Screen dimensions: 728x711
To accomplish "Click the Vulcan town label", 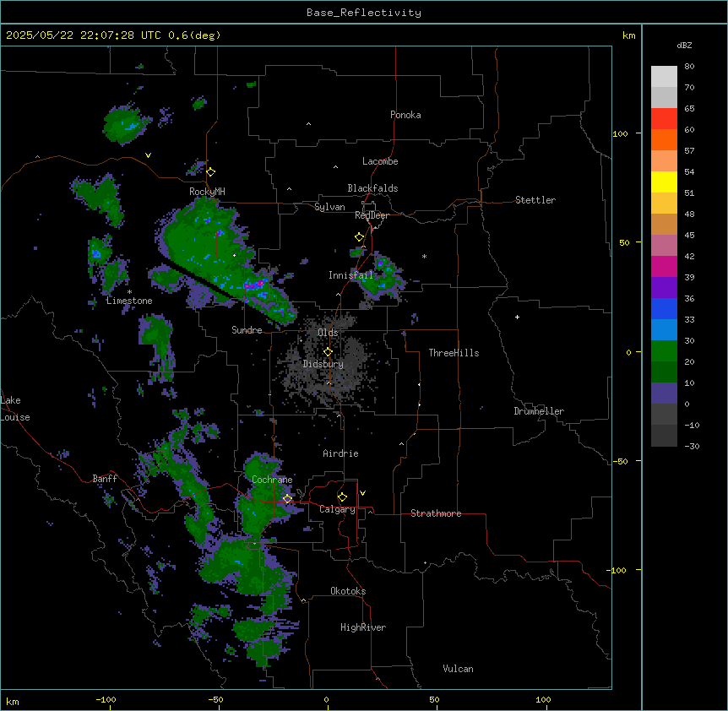I will [459, 669].
